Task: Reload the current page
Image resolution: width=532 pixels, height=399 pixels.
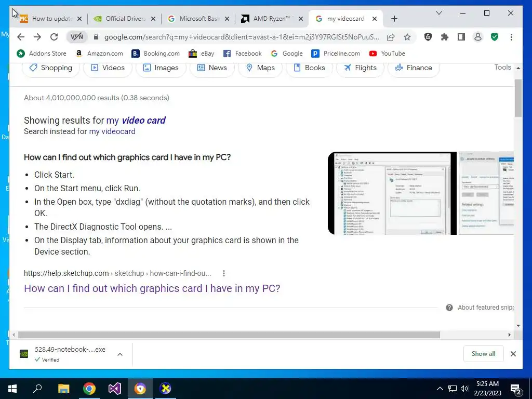Action: [54, 37]
